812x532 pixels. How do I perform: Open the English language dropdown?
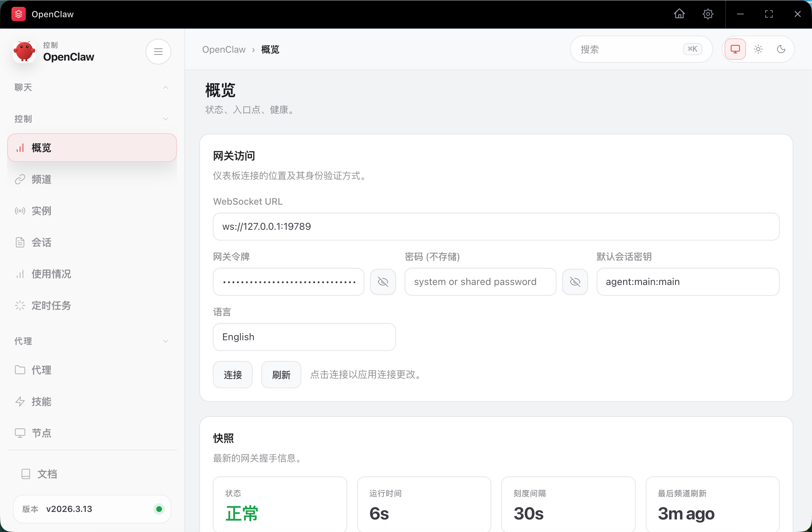(x=304, y=337)
